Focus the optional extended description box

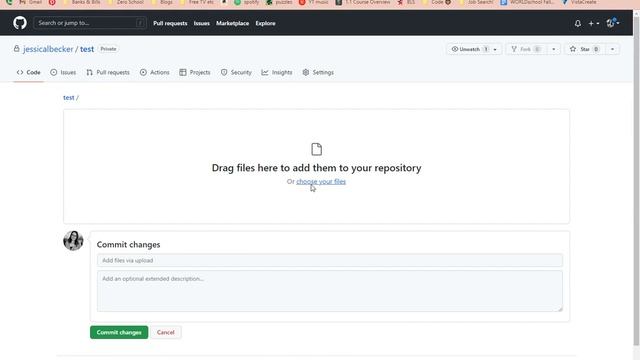click(330, 291)
